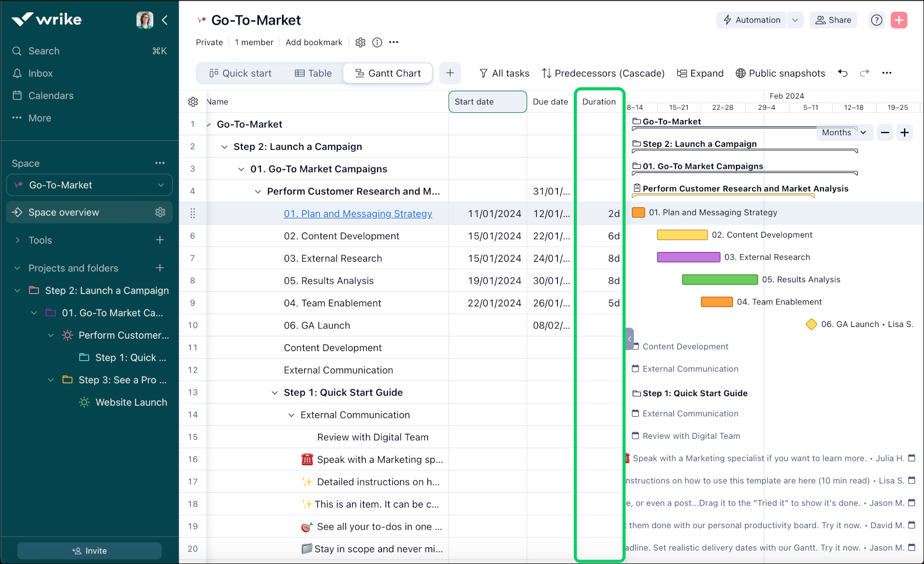The height and width of the screenshot is (564, 924).
Task: Collapse the left sidebar panel
Action: click(165, 20)
